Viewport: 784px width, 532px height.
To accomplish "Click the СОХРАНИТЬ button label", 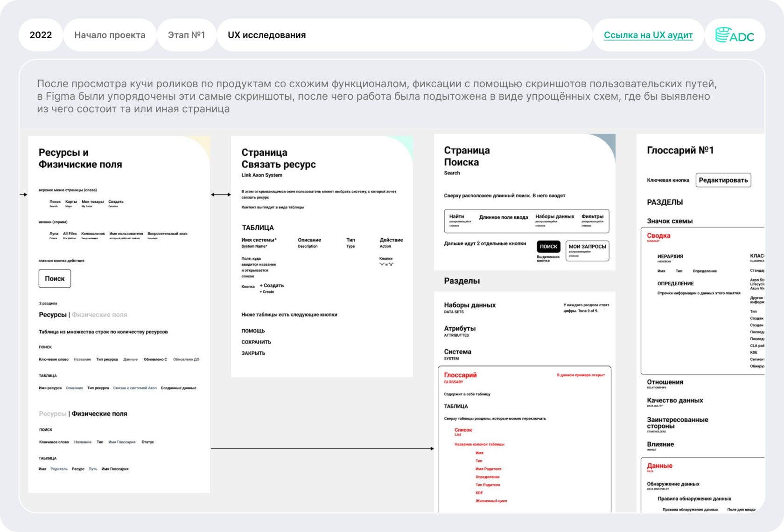I will click(256, 342).
